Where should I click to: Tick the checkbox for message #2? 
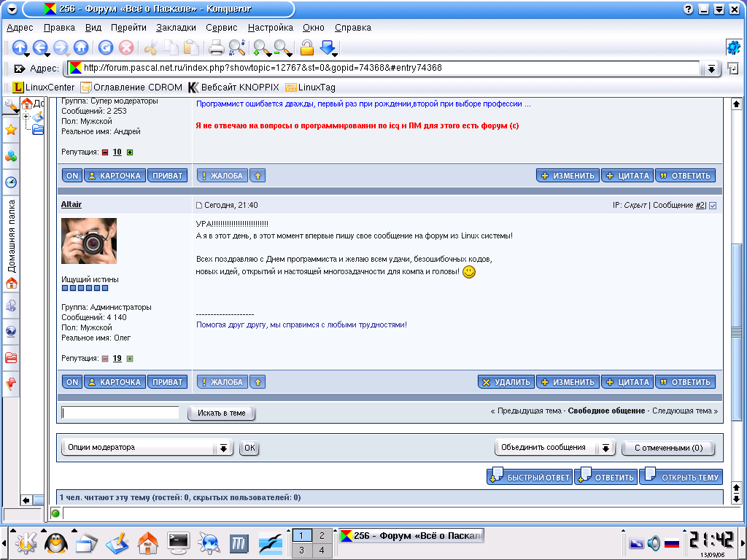[713, 206]
